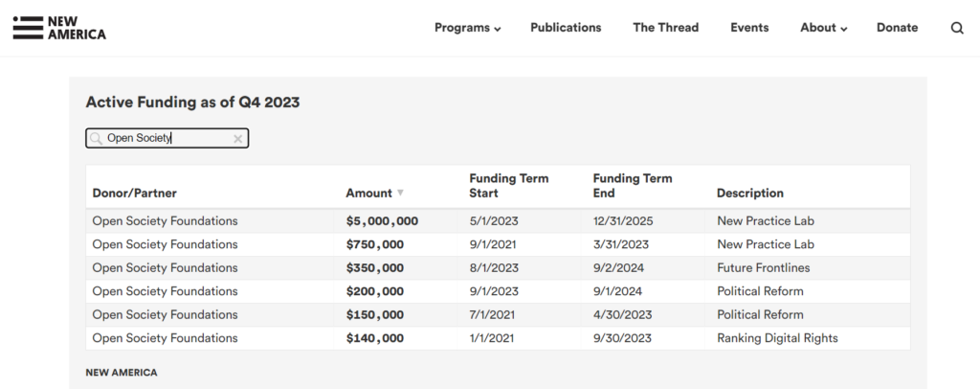This screenshot has width=980, height=389.
Task: Focus the Open Society search input
Action: (x=167, y=138)
